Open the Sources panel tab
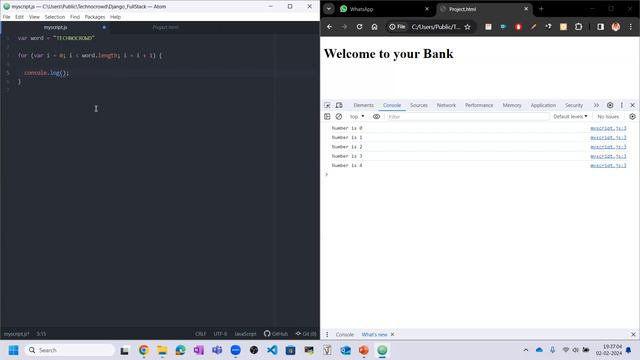This screenshot has height=360, width=640. click(x=419, y=105)
